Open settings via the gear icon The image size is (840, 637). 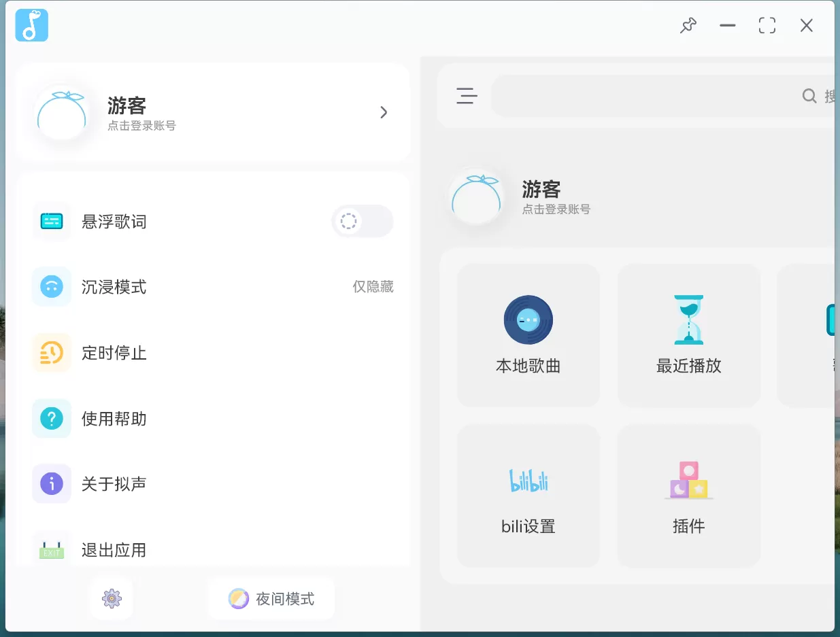[111, 598]
